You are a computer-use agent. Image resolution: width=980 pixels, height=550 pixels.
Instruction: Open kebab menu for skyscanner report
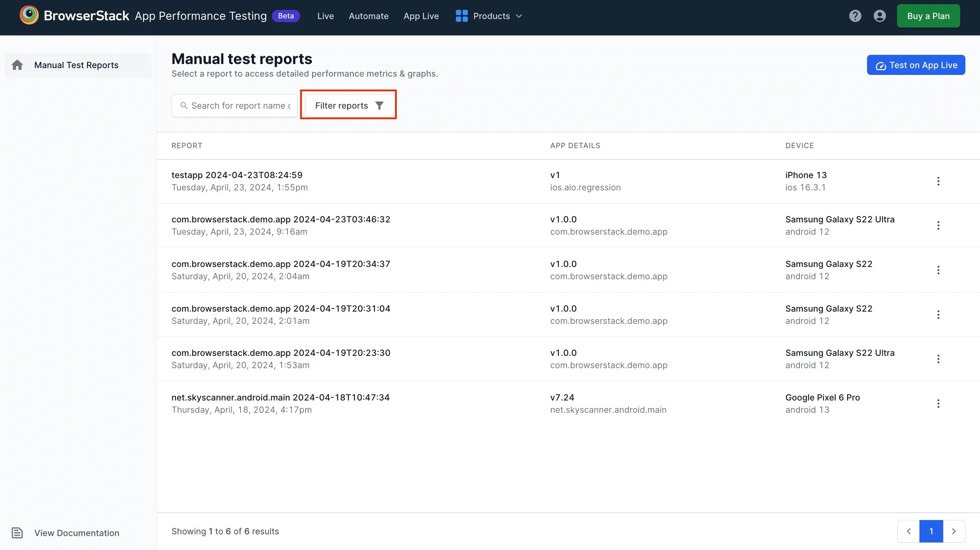point(938,404)
